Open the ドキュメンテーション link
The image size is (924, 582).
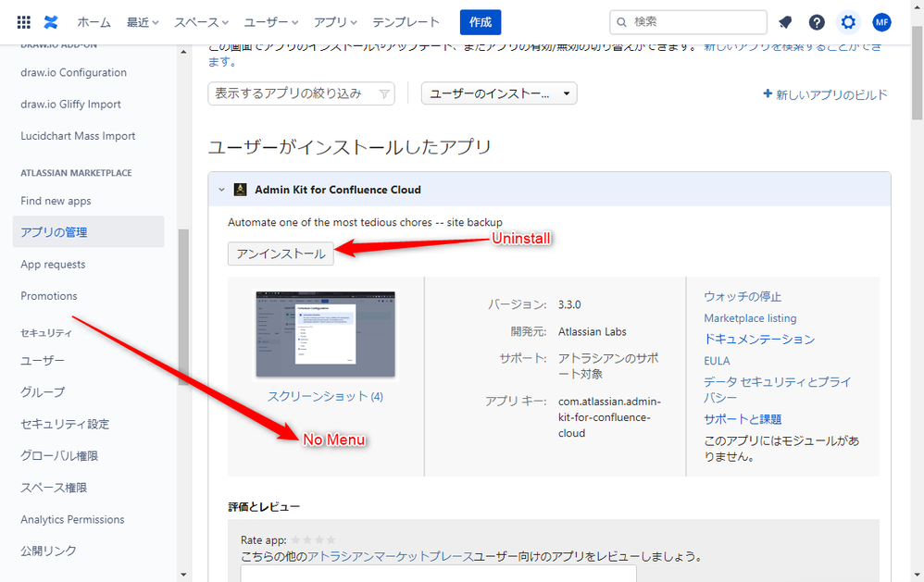click(759, 340)
